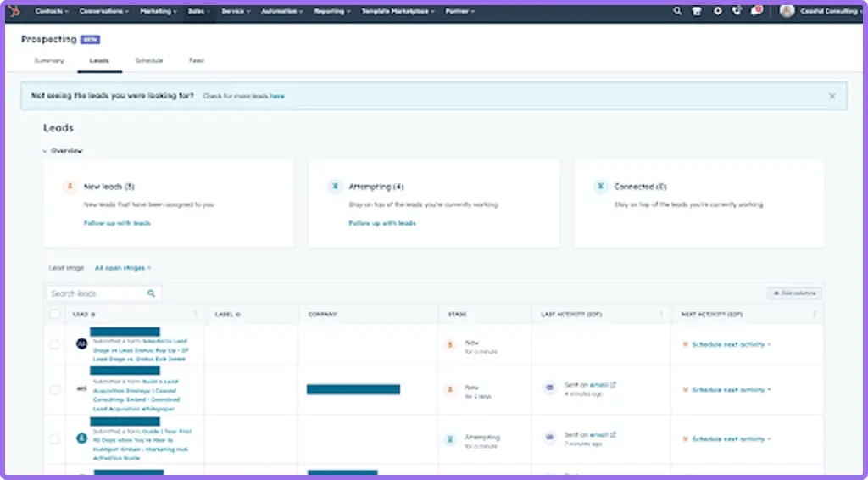Click the New stage icon for '2 days' row
The width and height of the screenshot is (868, 480).
pos(451,390)
